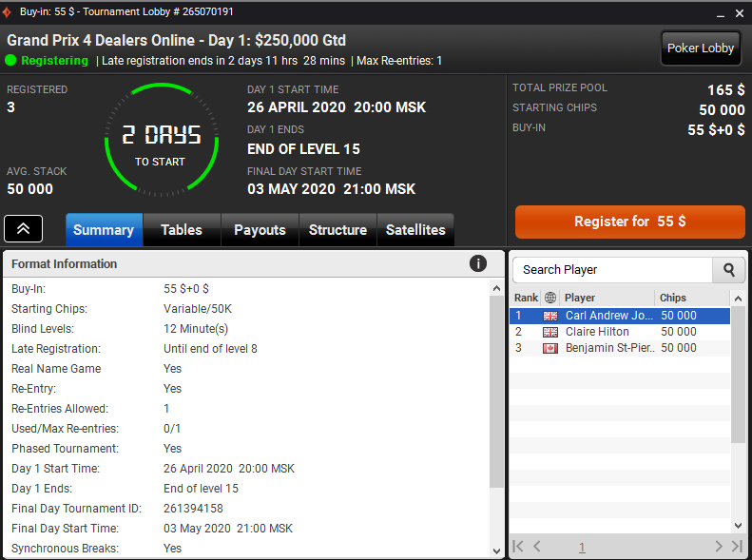Image resolution: width=752 pixels, height=560 pixels.
Task: Open the Structure tab
Action: 337,230
